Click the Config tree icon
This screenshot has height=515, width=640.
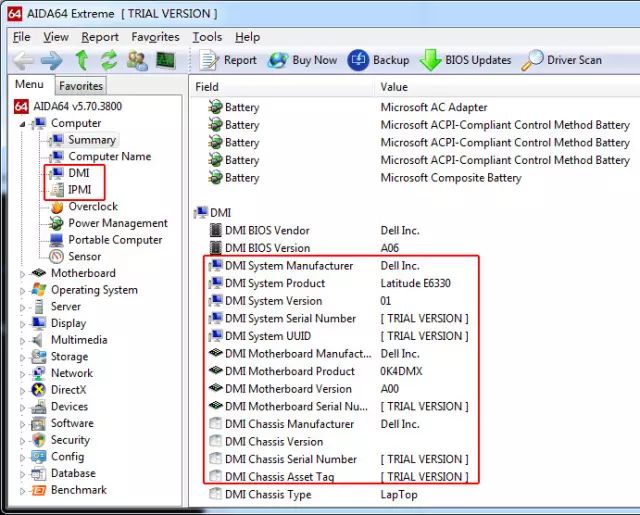(x=39, y=457)
